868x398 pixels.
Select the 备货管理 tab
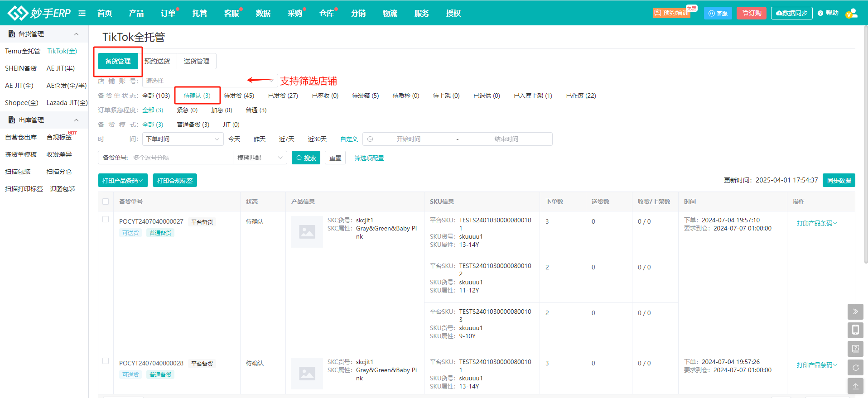(118, 61)
